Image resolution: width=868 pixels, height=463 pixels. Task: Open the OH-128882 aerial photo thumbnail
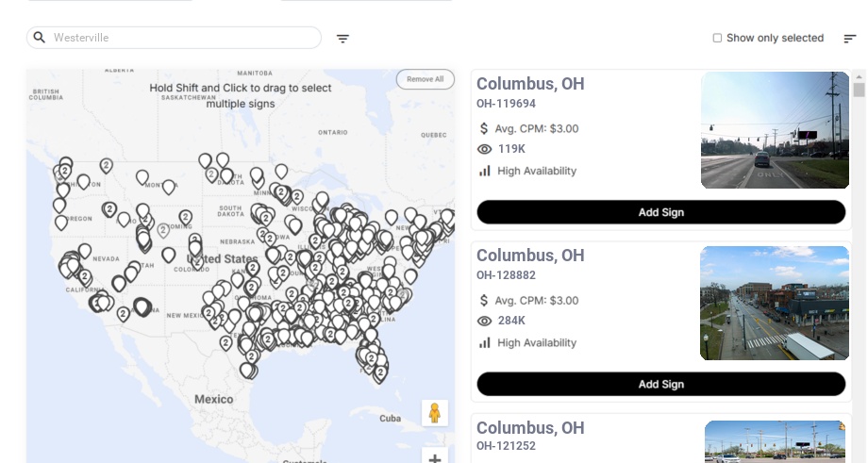click(775, 303)
